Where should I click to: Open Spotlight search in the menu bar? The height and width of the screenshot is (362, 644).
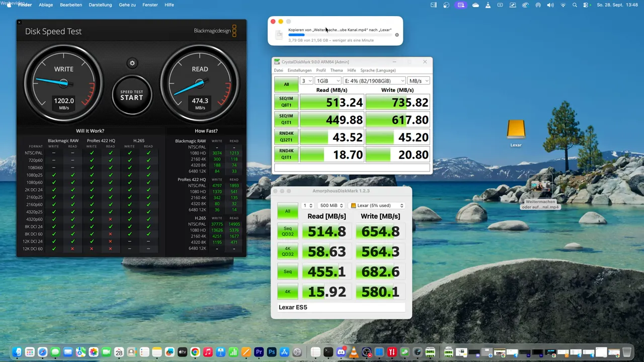pos(575,5)
